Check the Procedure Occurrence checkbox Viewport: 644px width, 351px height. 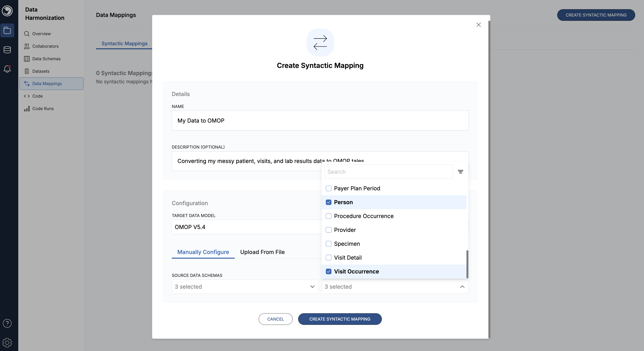(329, 216)
